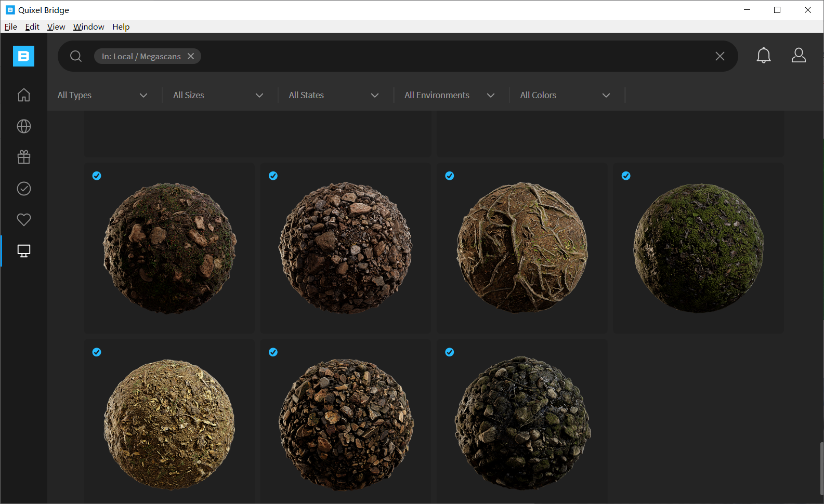Screen dimensions: 824x504
Task: Click downloaded badge on brown gravel sphere
Action: click(x=273, y=352)
